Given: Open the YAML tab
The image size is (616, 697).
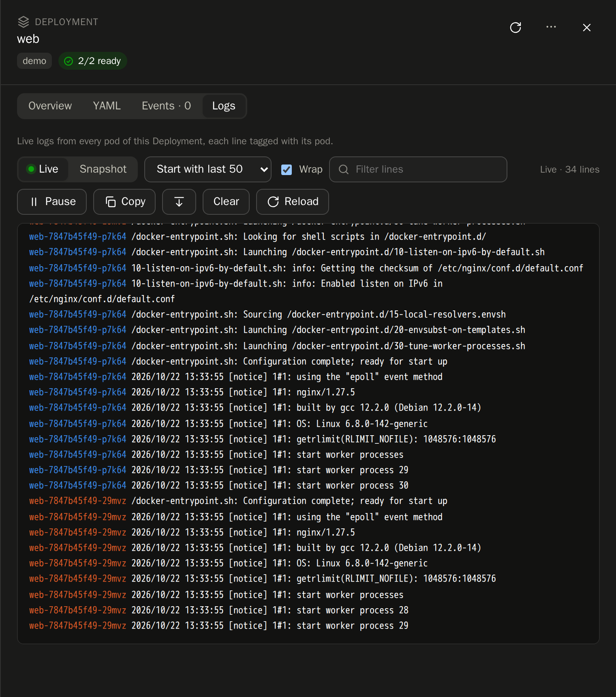Looking at the screenshot, I should [x=107, y=106].
